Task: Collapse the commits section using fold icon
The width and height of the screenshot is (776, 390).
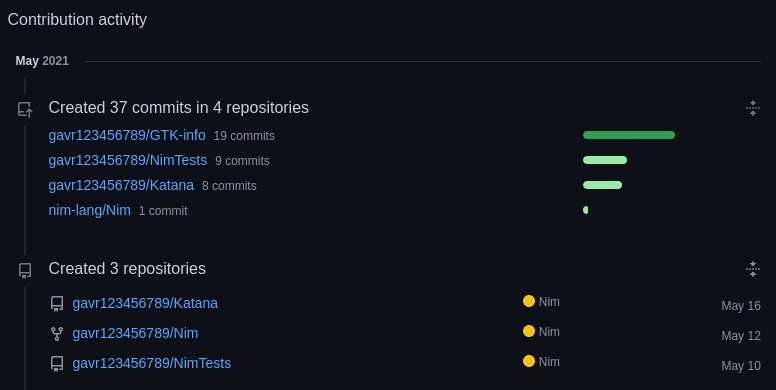Action: pos(753,108)
